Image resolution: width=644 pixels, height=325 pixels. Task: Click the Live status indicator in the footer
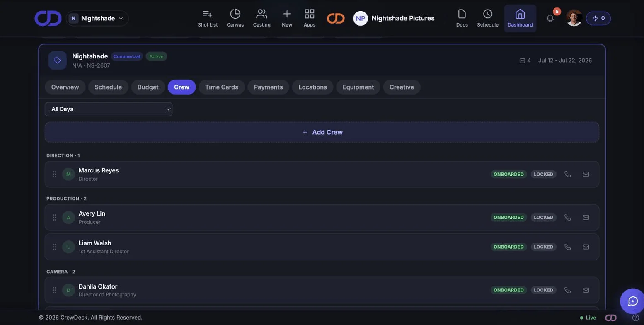pyautogui.click(x=588, y=318)
